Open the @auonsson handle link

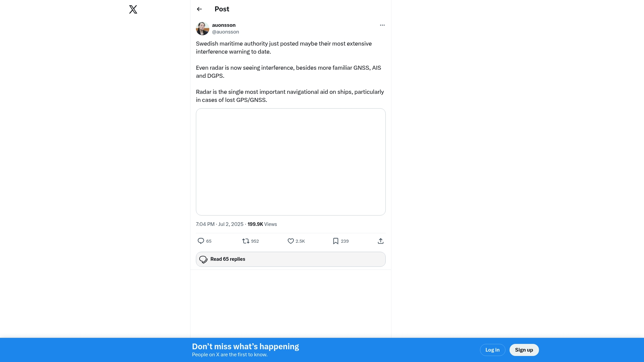[225, 32]
